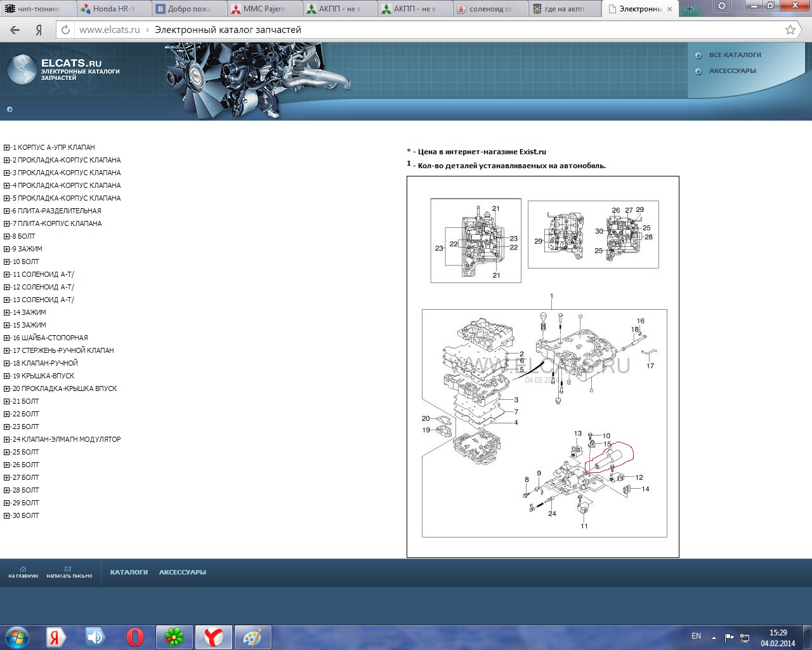The image size is (812, 650).
Task: Open browser settings gear icon
Action: click(x=721, y=7)
